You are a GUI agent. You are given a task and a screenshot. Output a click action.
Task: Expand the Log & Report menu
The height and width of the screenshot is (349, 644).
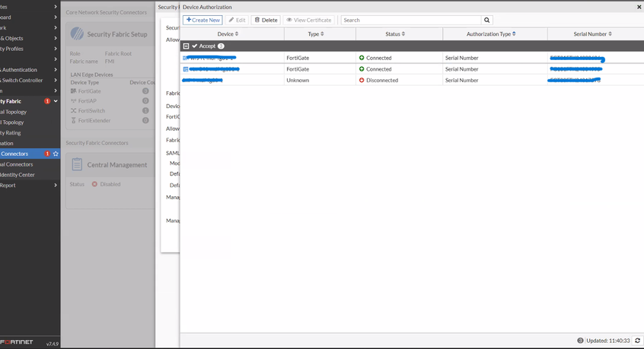[29, 185]
